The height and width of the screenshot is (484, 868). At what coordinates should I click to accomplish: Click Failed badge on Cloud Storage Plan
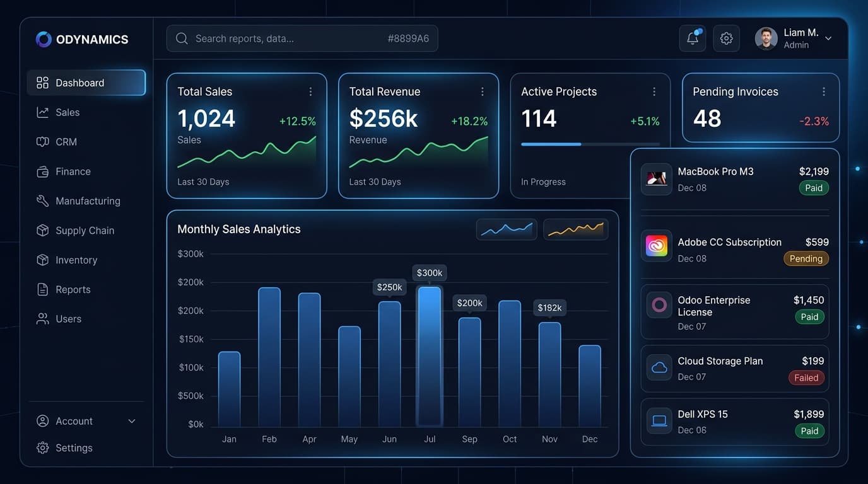[x=806, y=377]
